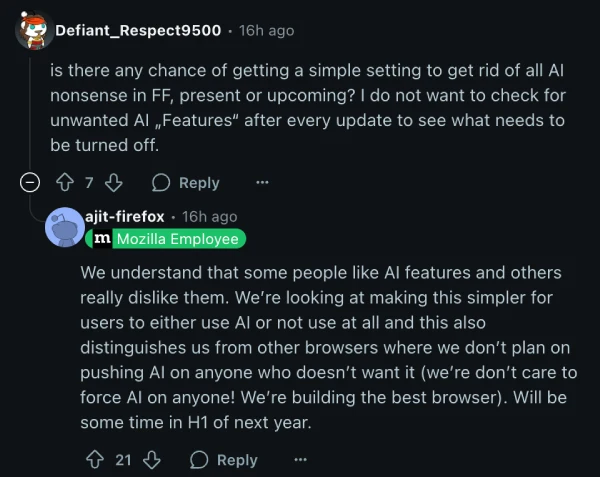Viewport: 600px width, 477px height.
Task: Downvote Defiant_Respect9500's comment
Action: point(114,183)
